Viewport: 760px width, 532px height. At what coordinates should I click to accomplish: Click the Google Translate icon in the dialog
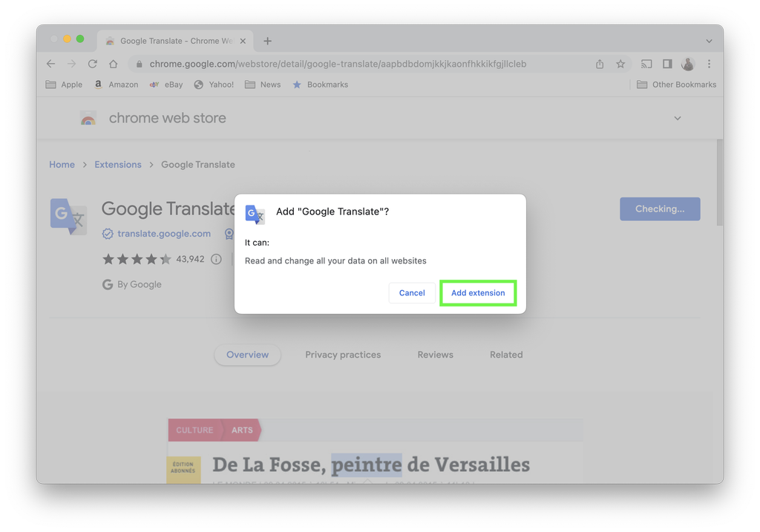point(255,214)
